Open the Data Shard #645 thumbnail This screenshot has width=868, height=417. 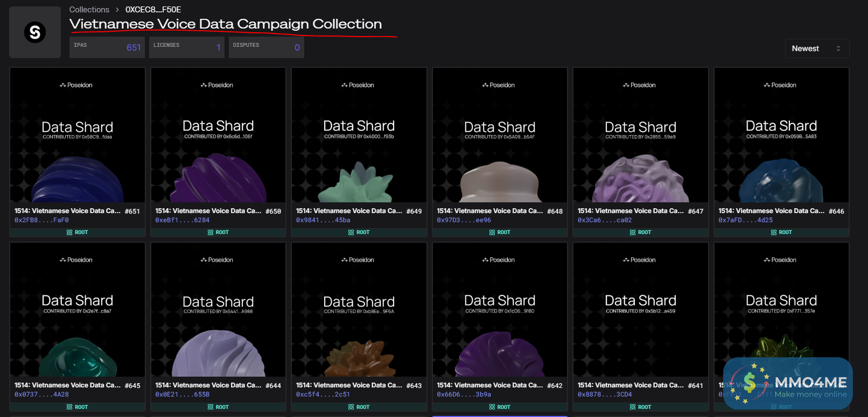[x=78, y=309]
